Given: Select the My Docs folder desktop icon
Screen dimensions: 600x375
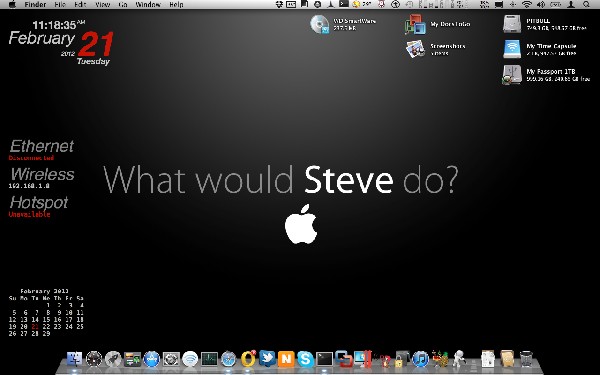Looking at the screenshot, I should tap(415, 24).
